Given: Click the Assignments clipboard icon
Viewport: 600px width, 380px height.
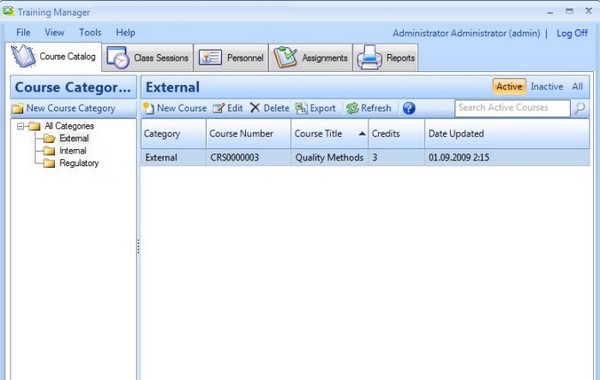Looking at the screenshot, I should (285, 57).
